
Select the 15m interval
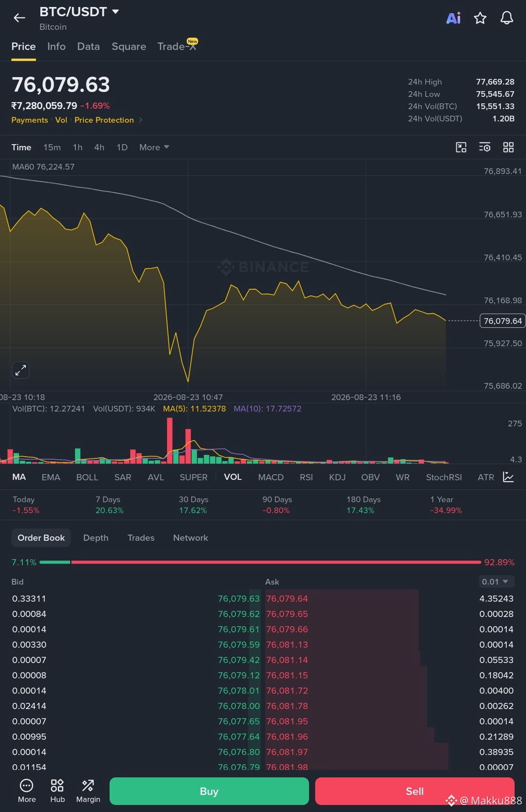(52, 147)
